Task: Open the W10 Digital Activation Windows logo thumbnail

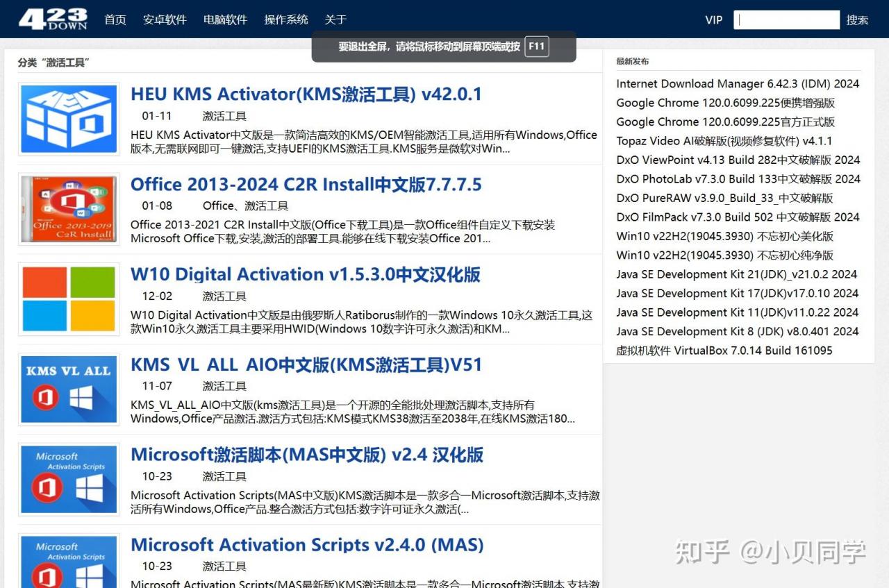Action: [x=69, y=299]
